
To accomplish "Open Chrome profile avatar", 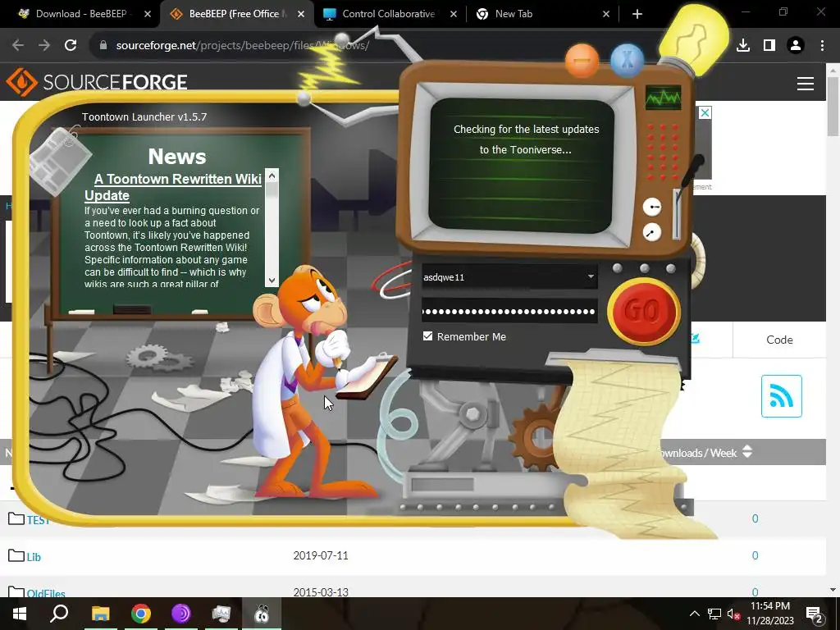I will (796, 45).
